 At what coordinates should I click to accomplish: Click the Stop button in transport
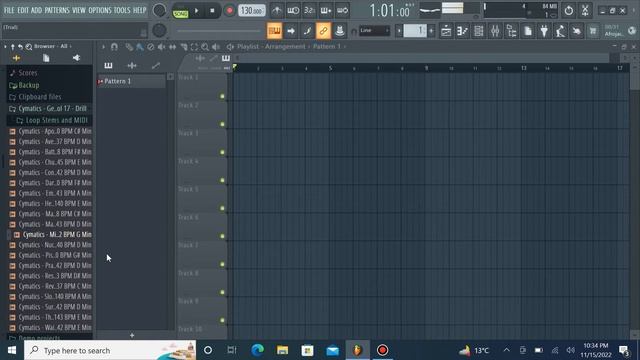[212, 11]
